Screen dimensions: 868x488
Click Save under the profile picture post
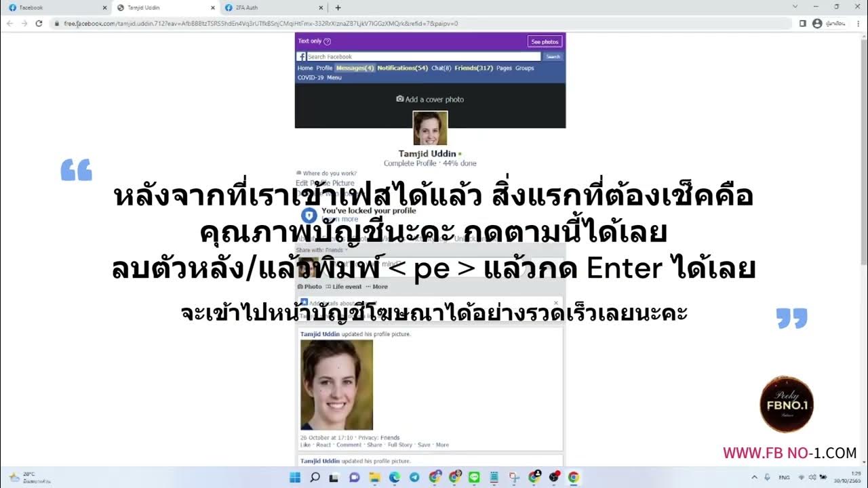[x=424, y=445]
